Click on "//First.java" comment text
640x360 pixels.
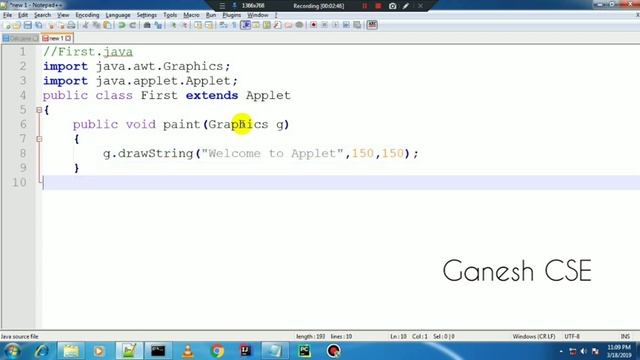click(88, 52)
